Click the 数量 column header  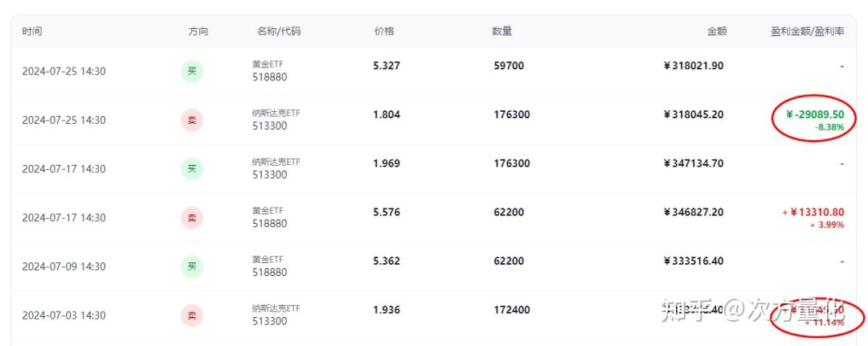point(502,31)
